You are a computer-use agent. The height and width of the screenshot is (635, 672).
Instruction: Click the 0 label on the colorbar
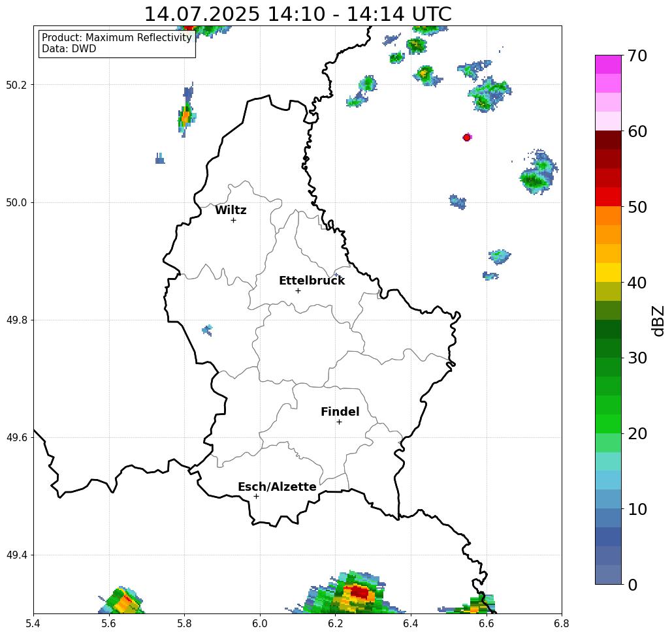(x=632, y=585)
